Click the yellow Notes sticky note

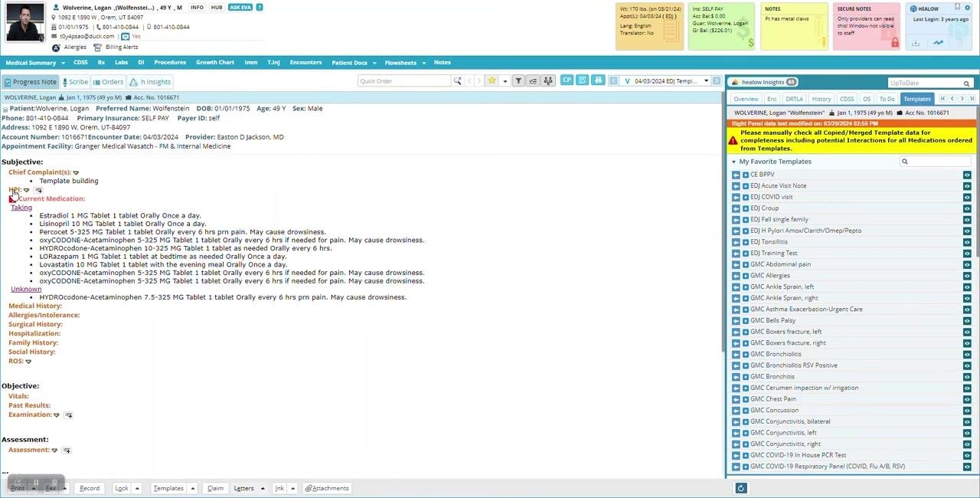click(x=795, y=27)
